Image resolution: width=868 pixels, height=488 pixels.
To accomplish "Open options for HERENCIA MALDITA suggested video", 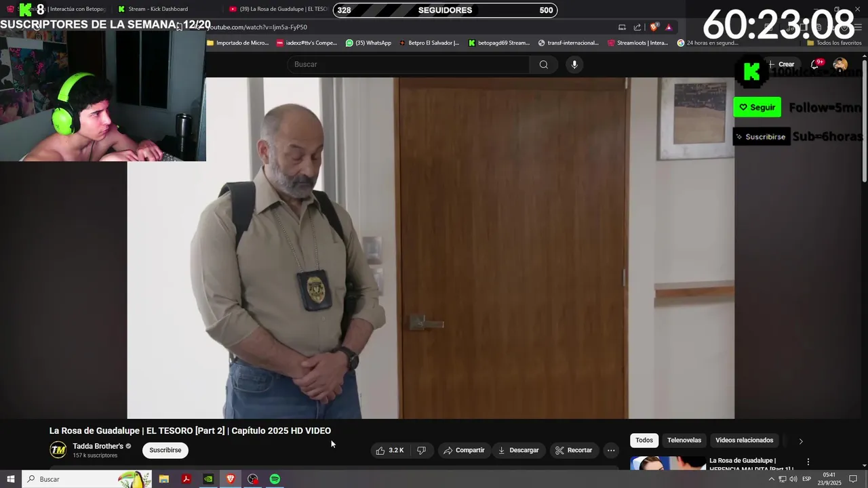I will 808,462.
